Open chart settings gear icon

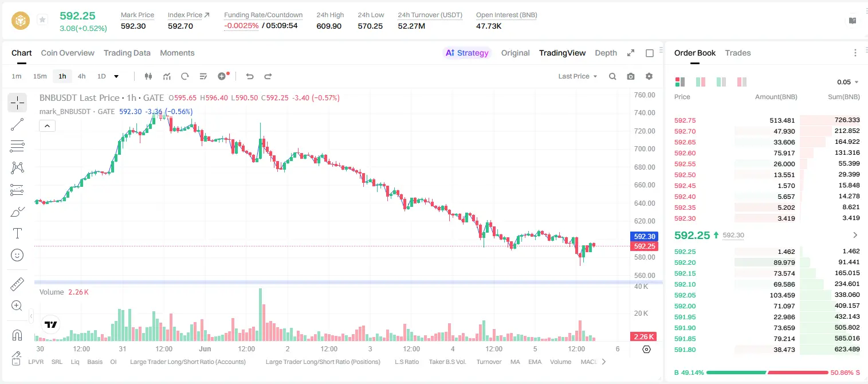click(649, 76)
